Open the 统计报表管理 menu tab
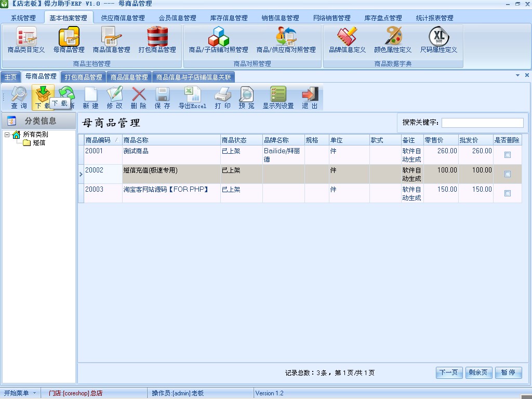The width and height of the screenshot is (532, 399). click(x=435, y=18)
